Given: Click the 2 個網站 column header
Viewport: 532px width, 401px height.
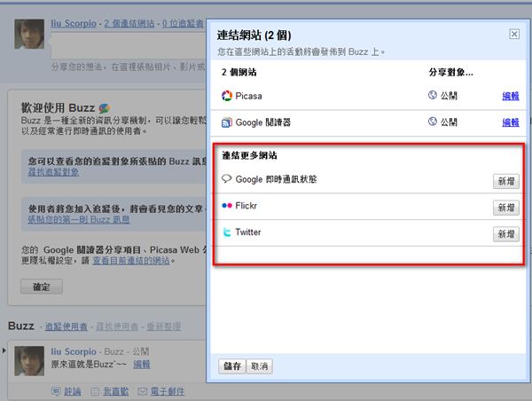Looking at the screenshot, I should click(x=239, y=73).
